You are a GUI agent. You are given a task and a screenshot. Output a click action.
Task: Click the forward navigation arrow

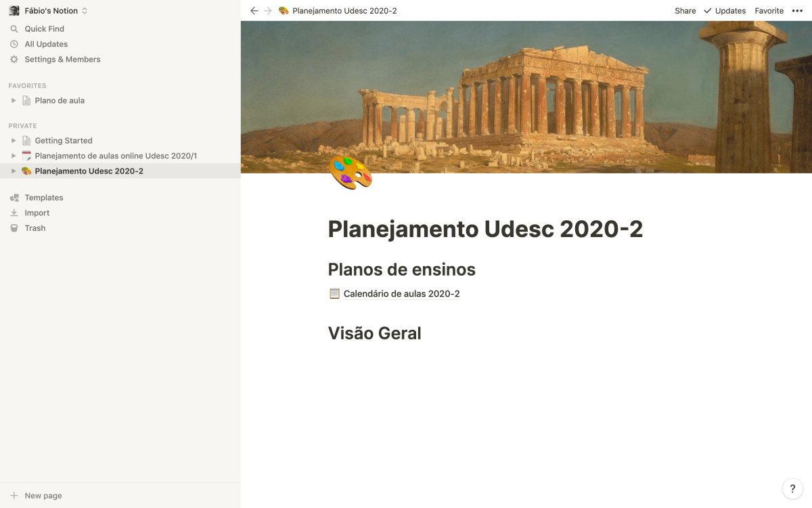tap(268, 11)
